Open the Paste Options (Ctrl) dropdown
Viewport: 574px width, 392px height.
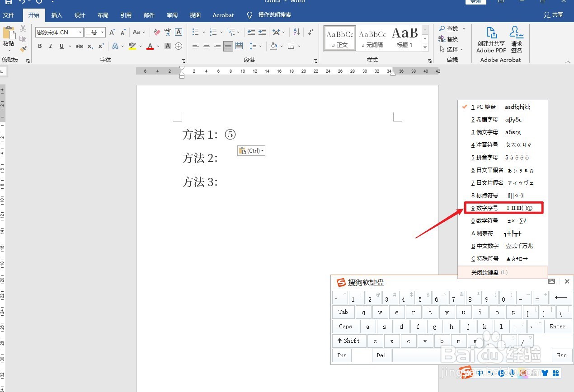tap(251, 151)
